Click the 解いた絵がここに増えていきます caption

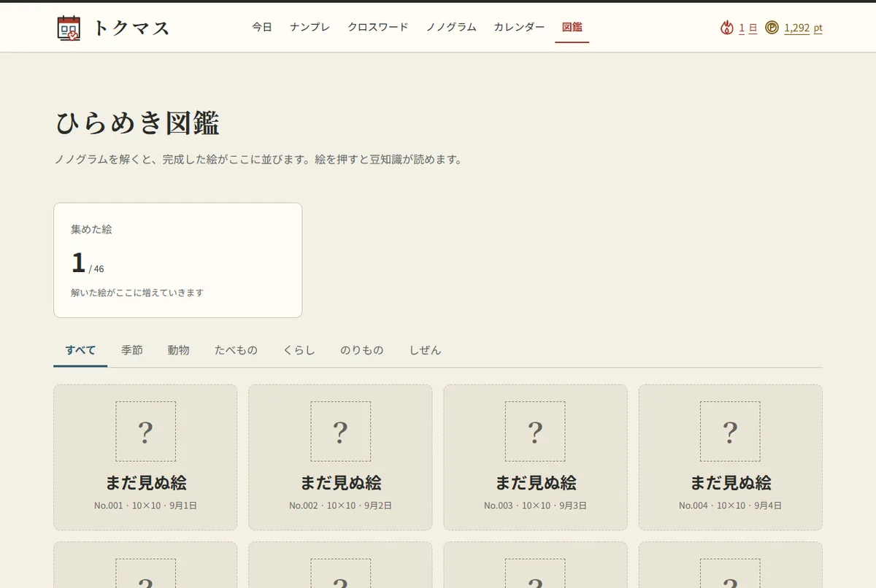click(137, 293)
